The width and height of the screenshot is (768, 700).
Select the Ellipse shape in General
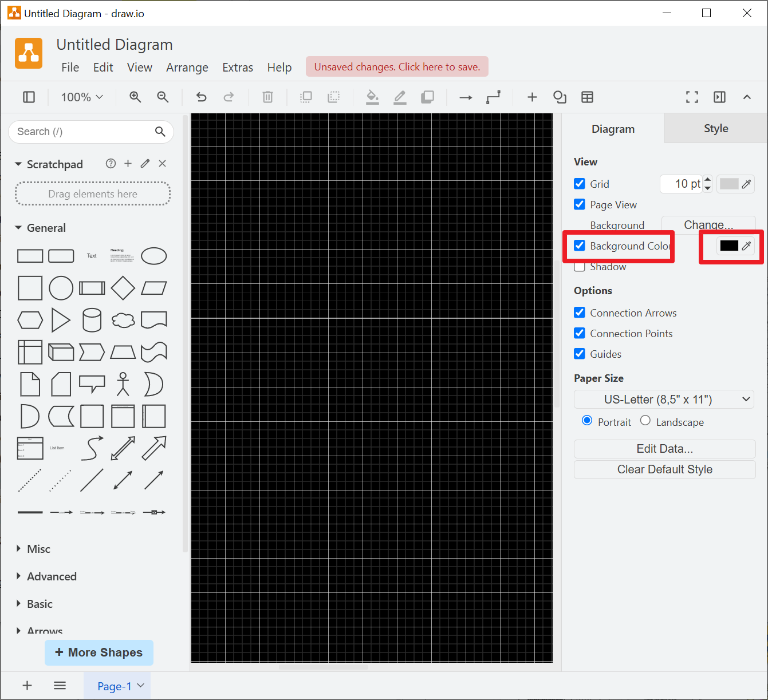coord(153,256)
